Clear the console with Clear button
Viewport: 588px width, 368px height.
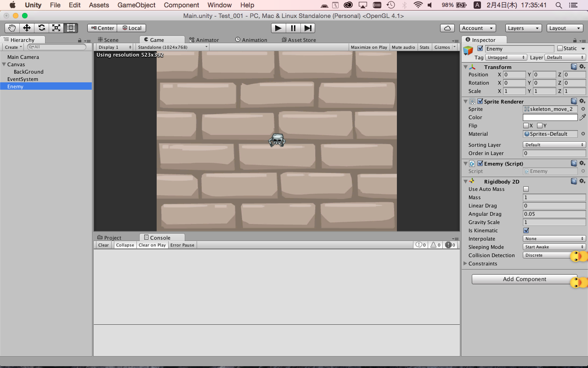(104, 245)
